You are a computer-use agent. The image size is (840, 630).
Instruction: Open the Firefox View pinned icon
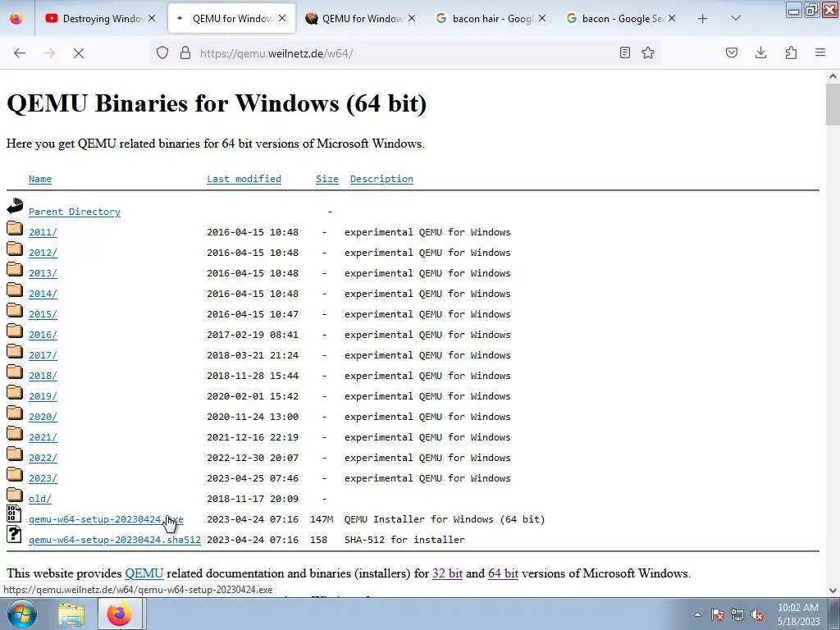16,18
